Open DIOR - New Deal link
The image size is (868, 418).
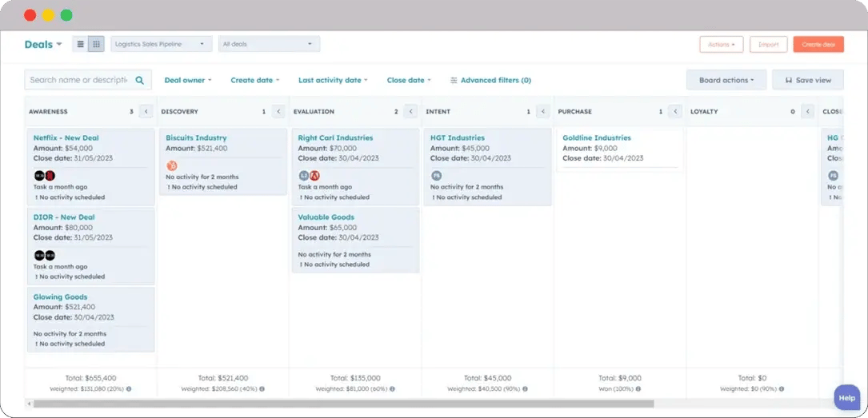pyautogui.click(x=64, y=217)
